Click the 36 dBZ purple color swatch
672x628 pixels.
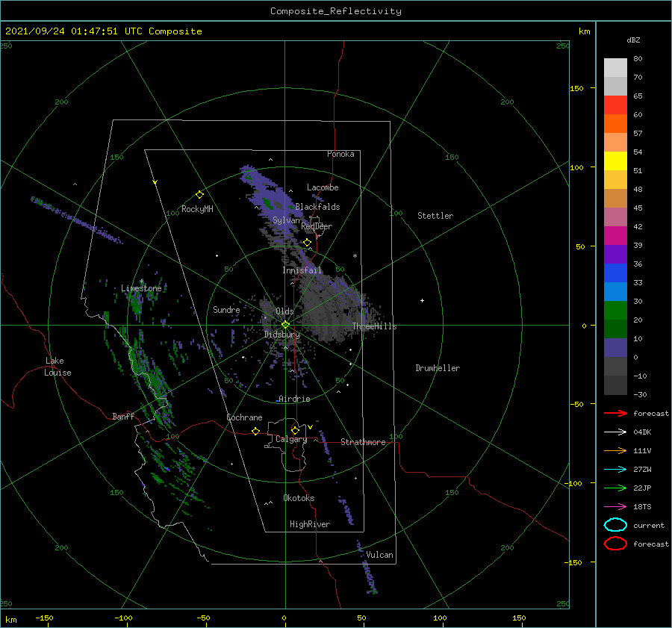click(x=615, y=254)
